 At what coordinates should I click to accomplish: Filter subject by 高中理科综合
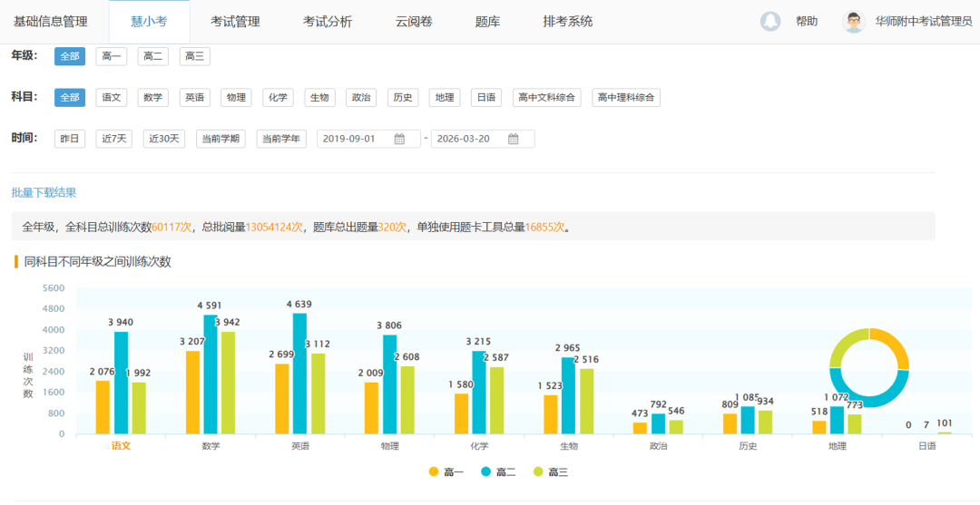(626, 97)
